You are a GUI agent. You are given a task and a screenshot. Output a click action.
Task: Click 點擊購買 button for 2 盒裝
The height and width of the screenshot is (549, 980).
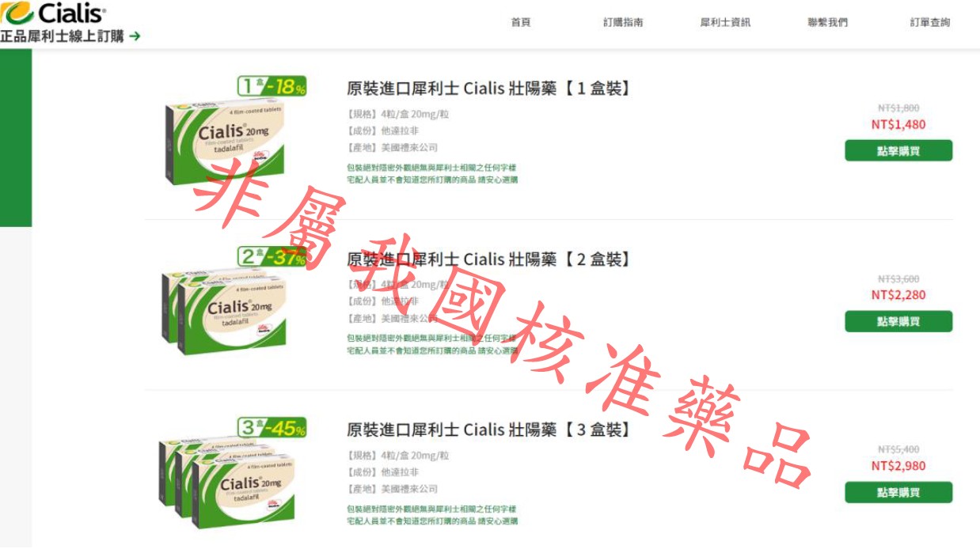(x=898, y=321)
